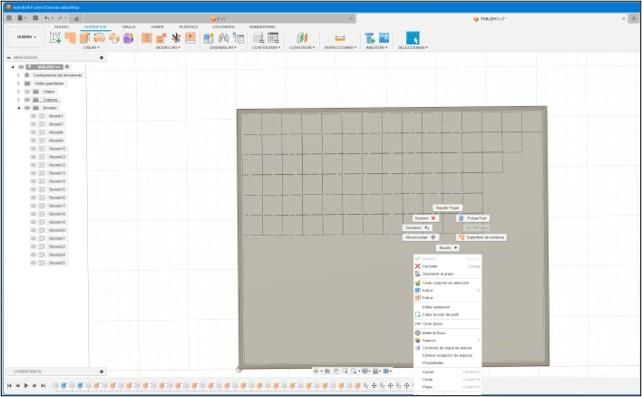Expand the Cuerpos folder in browser
The width and height of the screenshot is (642, 397).
click(18, 99)
